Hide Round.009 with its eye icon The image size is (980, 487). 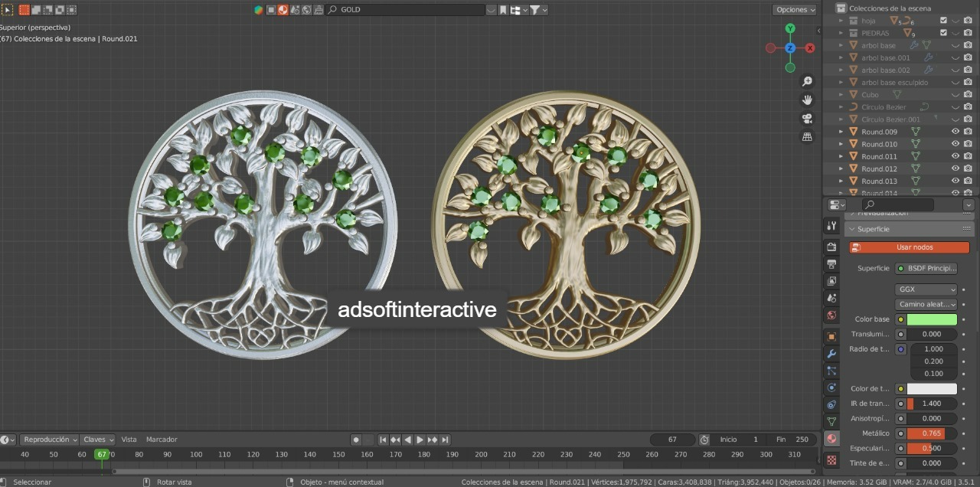[955, 132]
